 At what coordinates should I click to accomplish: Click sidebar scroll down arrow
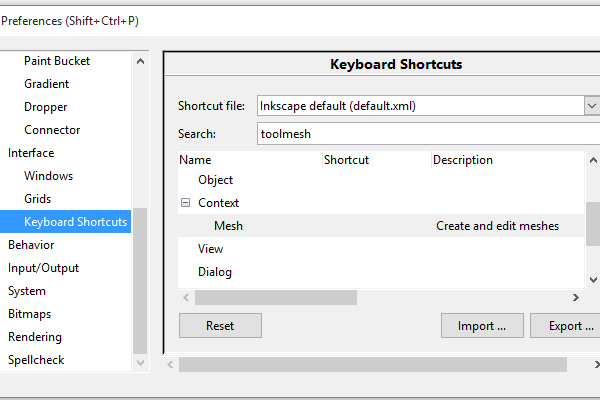(140, 362)
